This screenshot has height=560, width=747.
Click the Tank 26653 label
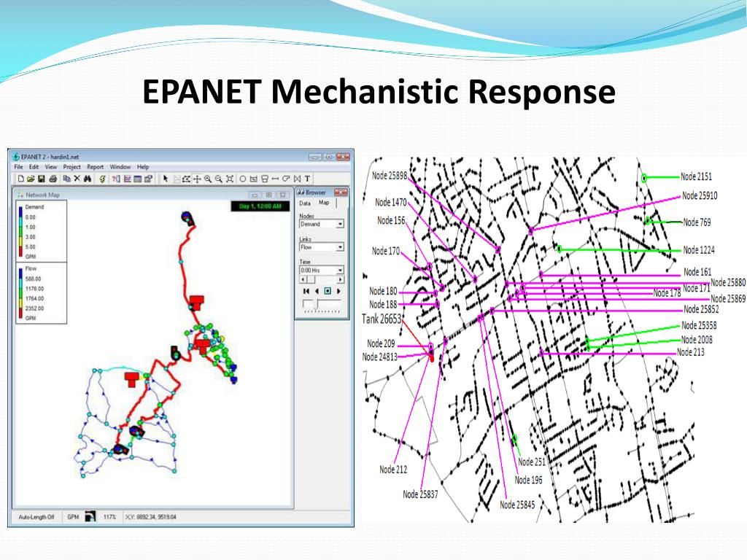[382, 319]
